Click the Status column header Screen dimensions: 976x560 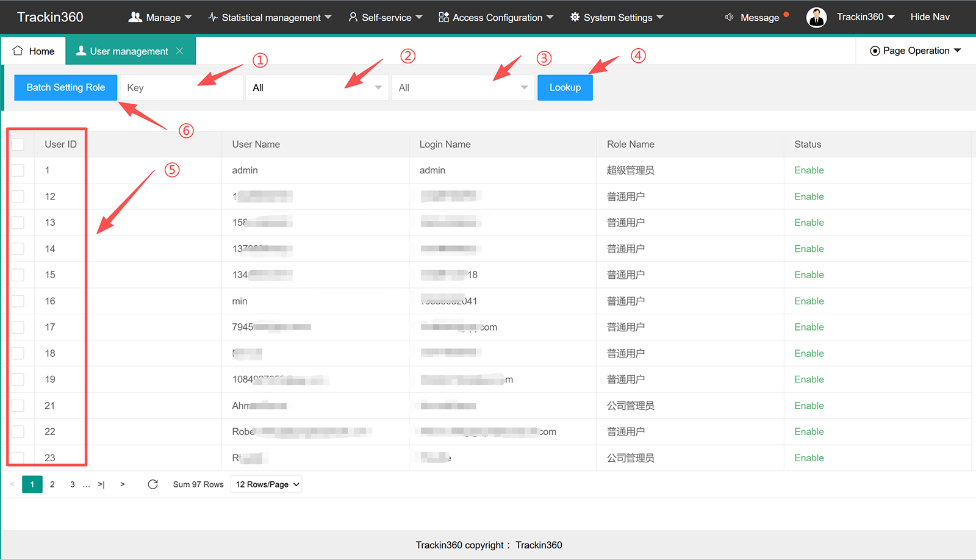point(808,144)
